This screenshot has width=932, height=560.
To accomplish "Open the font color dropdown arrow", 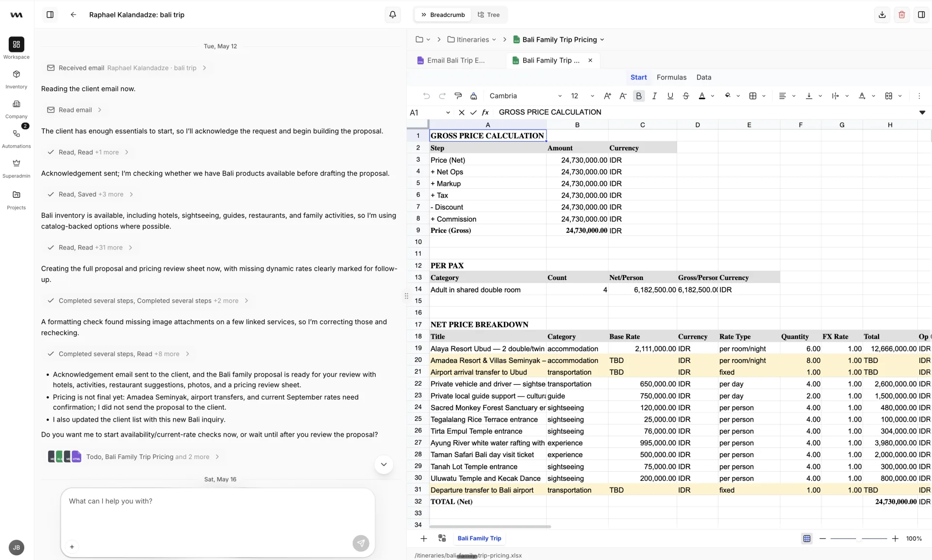I will pyautogui.click(x=713, y=96).
